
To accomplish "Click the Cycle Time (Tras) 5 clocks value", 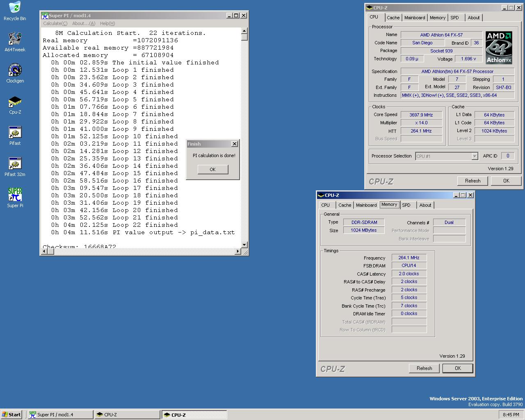I will click(x=409, y=297).
